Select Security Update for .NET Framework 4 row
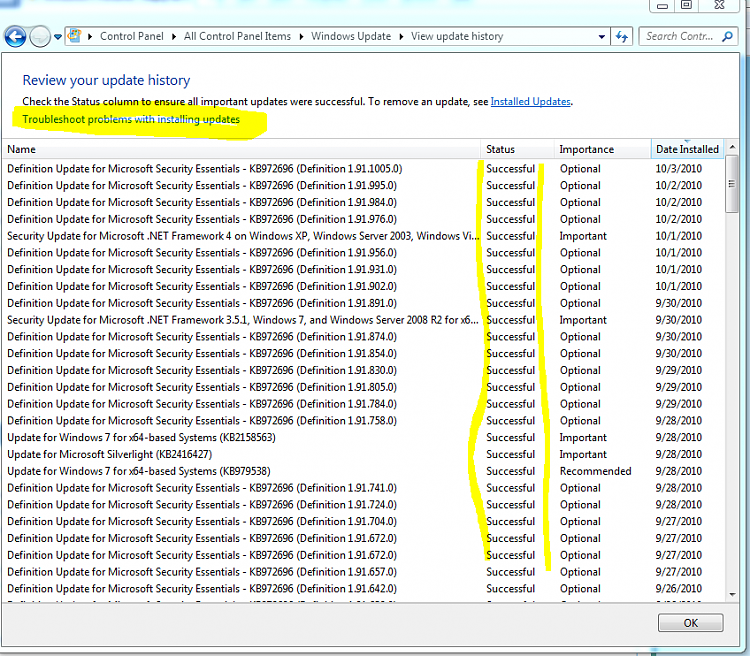 tap(363, 236)
